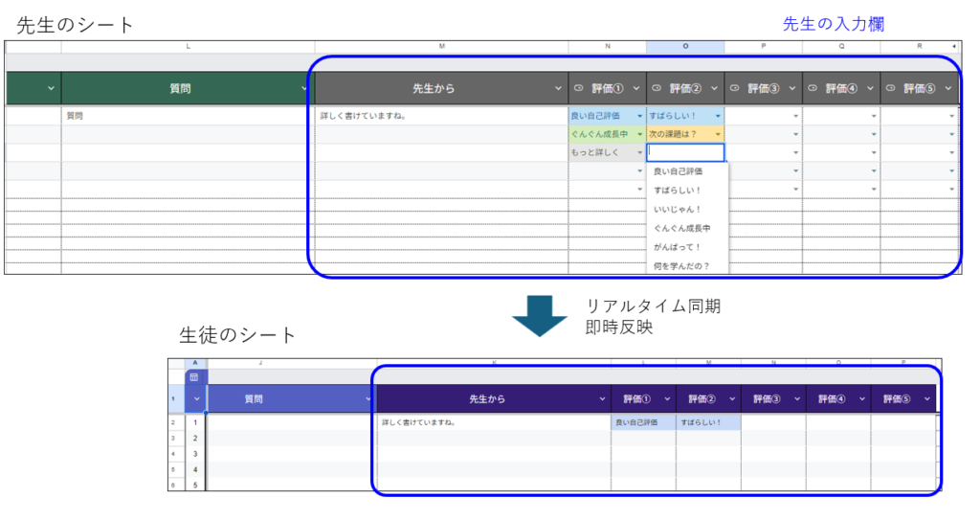Select teacher's 詳しく書けていますね。 comment cell
This screenshot has height=520, width=980.
click(x=440, y=116)
